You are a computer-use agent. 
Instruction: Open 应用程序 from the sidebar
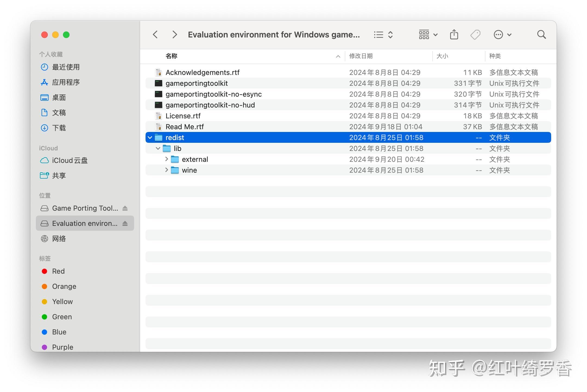click(x=66, y=82)
